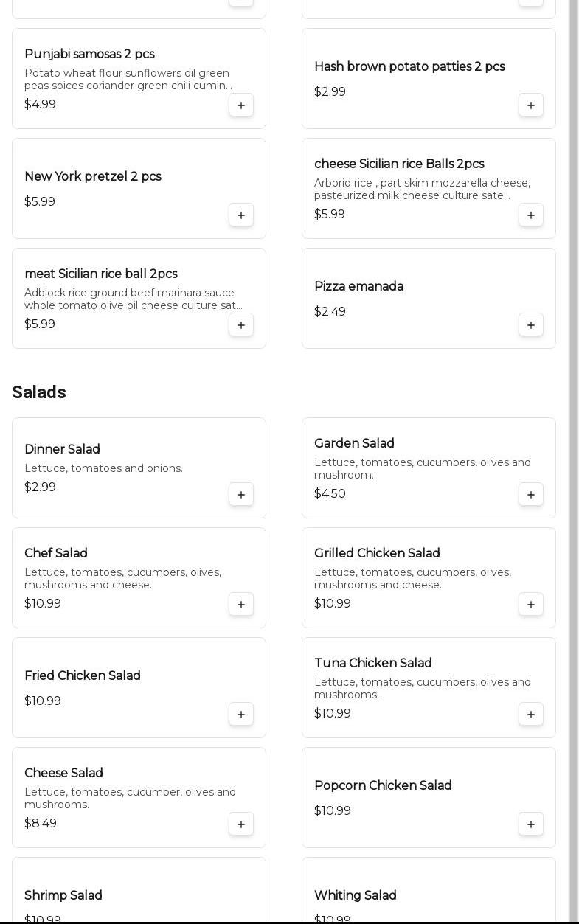Add Dinner Salad to cart
Viewport: 579px width, 924px height.
pos(241,494)
